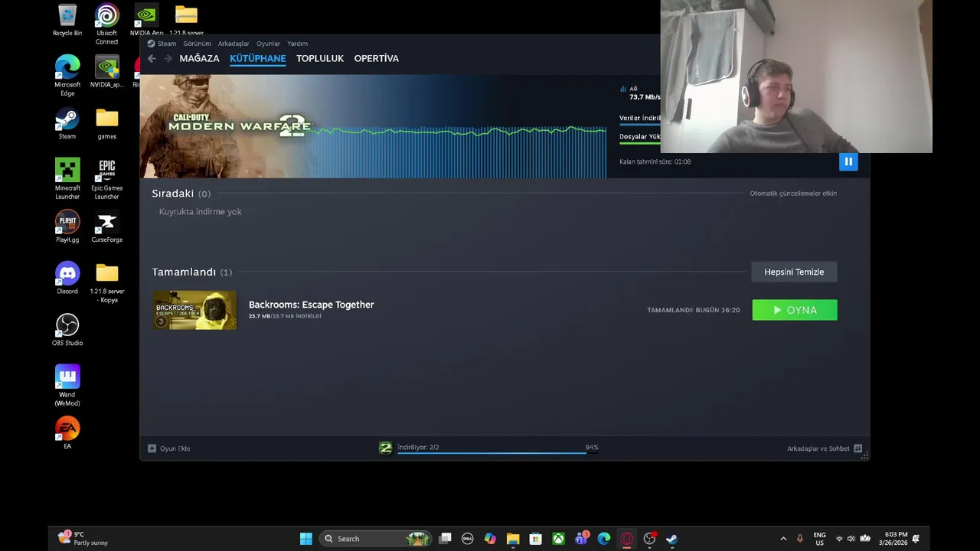Open Discord desktop icon
Viewport: 980px width, 551px height.
67,279
